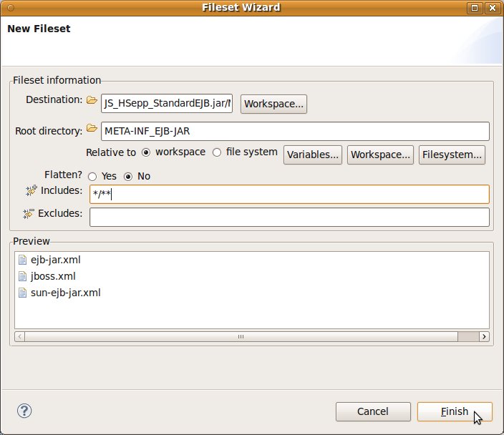Image resolution: width=504 pixels, height=435 pixels.
Task: Set Flatten to No
Action: coord(129,177)
